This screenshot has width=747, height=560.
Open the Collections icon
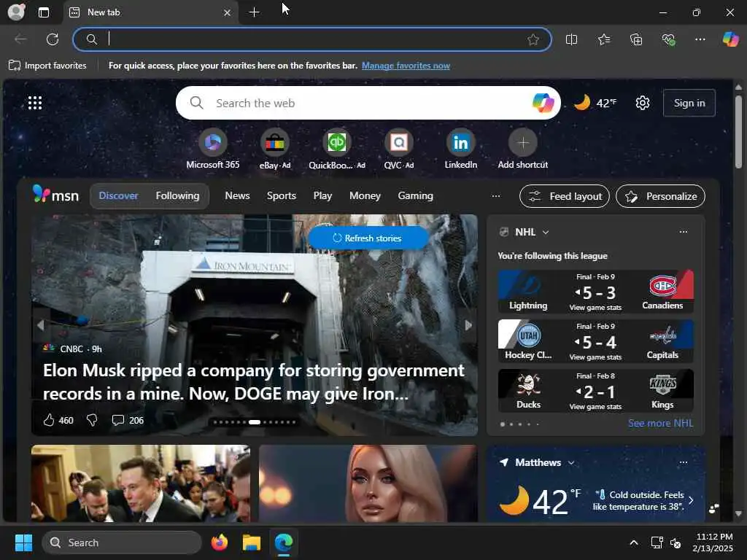pos(636,39)
